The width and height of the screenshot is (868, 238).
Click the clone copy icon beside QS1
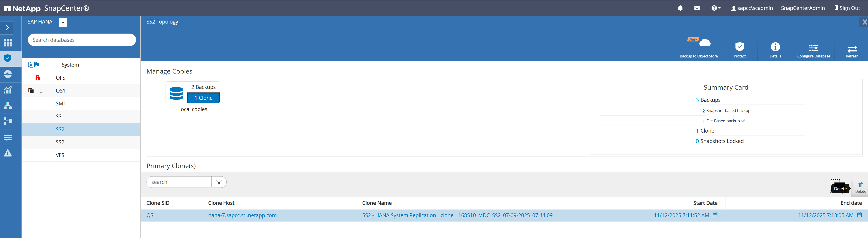click(x=31, y=90)
